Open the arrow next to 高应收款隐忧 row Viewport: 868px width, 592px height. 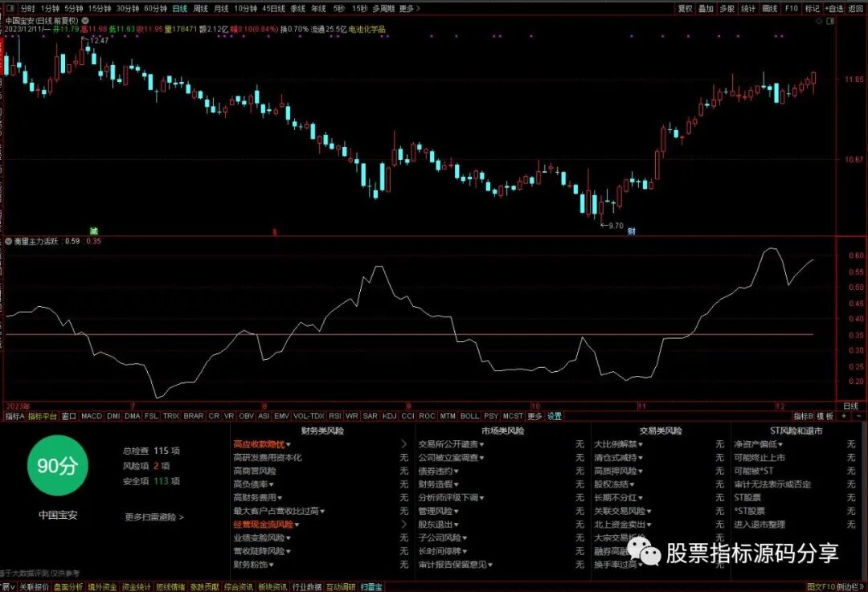403,444
